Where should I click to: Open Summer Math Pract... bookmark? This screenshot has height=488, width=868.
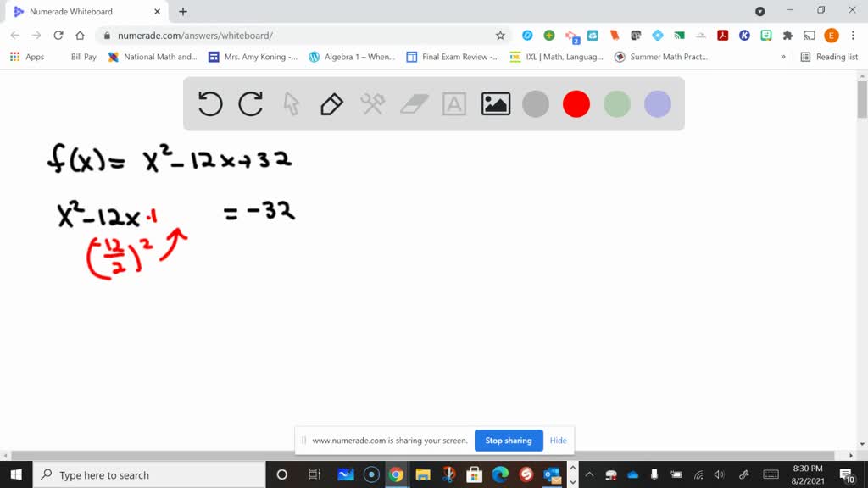(661, 57)
